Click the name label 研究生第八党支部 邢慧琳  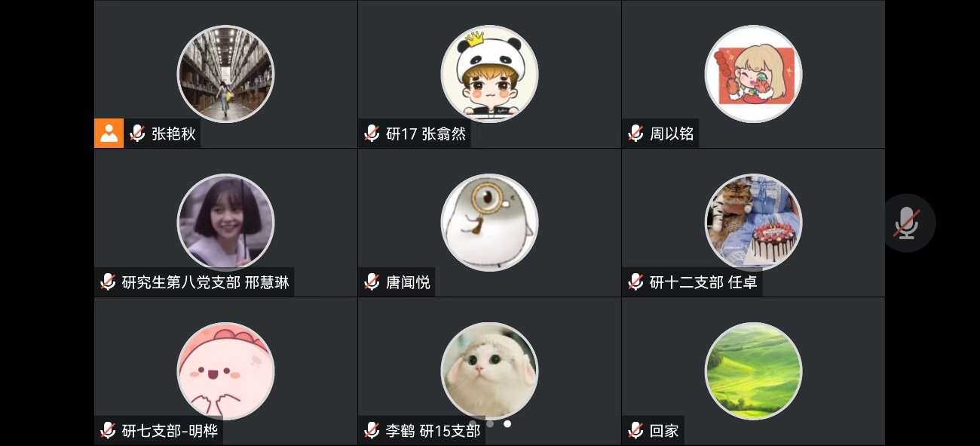coord(206,282)
